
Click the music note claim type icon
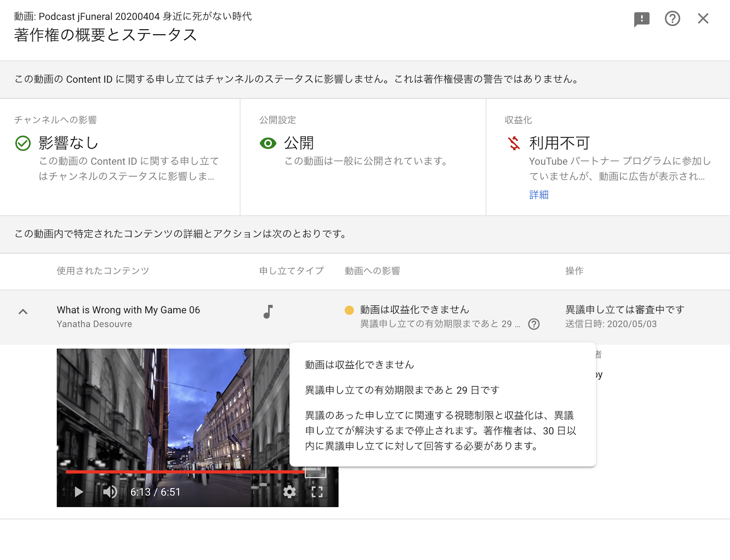(268, 312)
